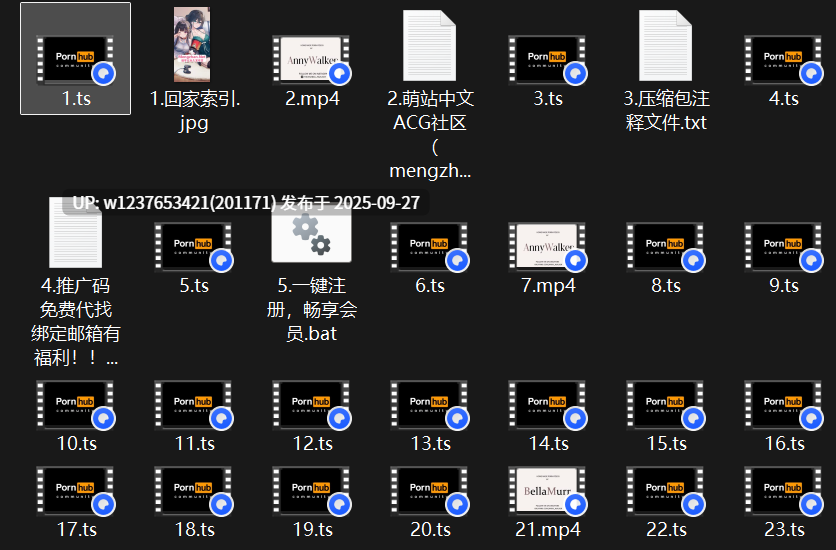836x550 pixels.
Task: Select the 2.萌站中文ACG社区 document icon
Action: (429, 45)
